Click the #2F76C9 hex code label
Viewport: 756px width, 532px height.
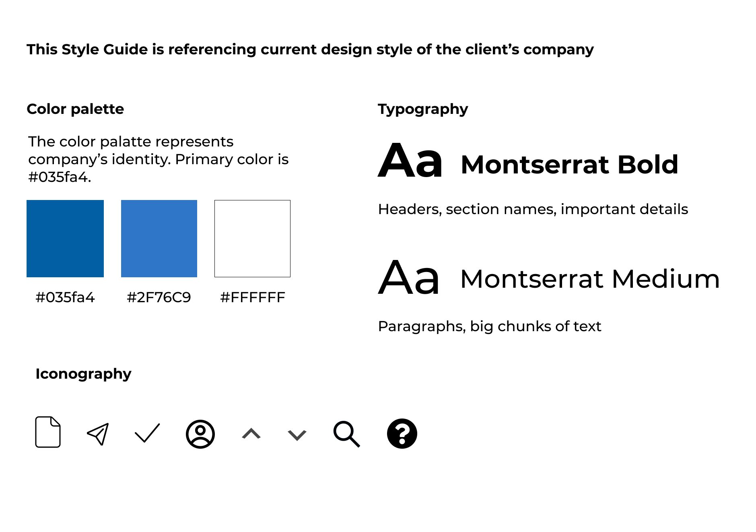(x=159, y=297)
